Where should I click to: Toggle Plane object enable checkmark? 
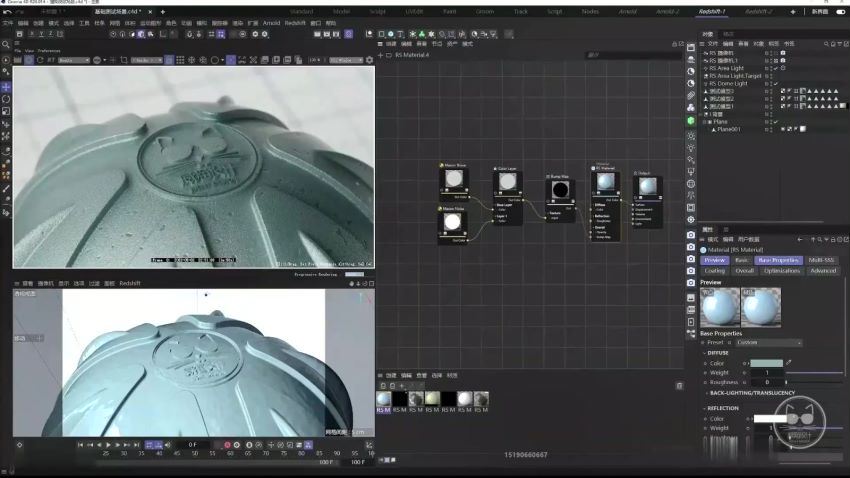coord(776,121)
